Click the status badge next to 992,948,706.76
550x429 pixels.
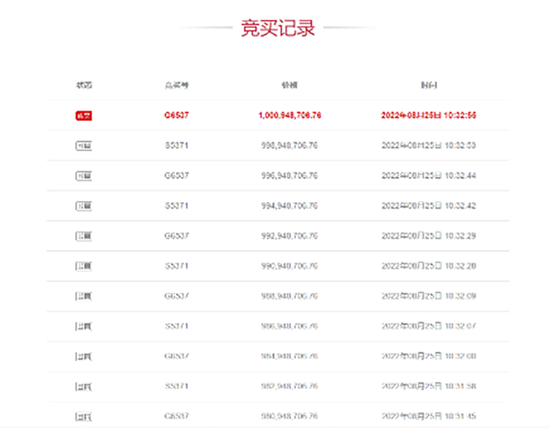84,236
